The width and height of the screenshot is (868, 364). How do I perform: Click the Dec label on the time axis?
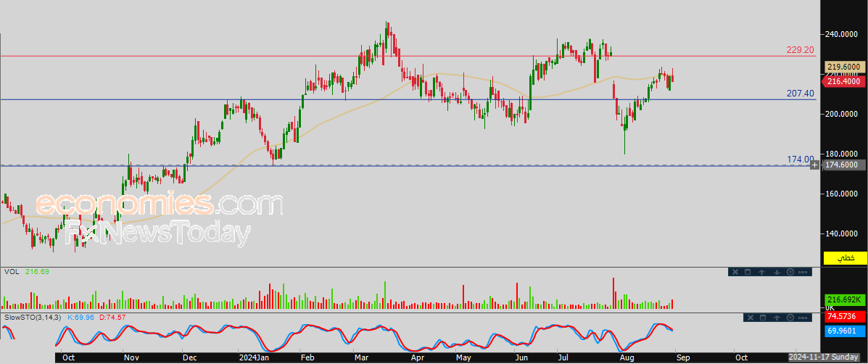coord(190,358)
